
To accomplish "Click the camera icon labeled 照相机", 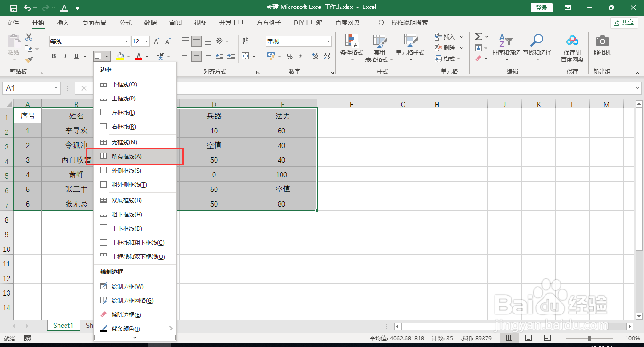I will [602, 41].
